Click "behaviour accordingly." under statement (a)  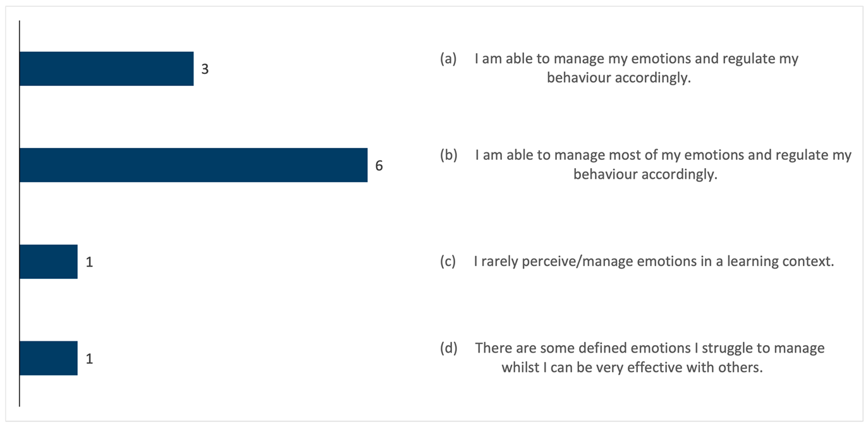(x=618, y=78)
